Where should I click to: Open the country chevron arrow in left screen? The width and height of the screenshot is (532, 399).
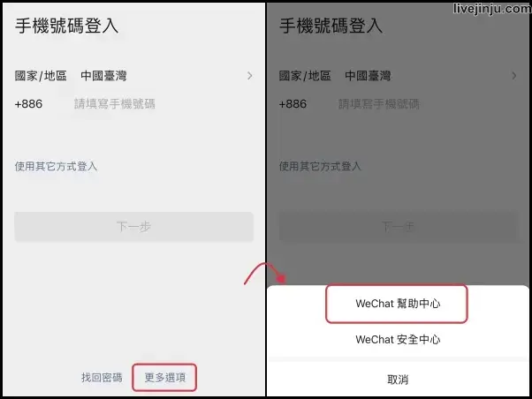(x=250, y=76)
